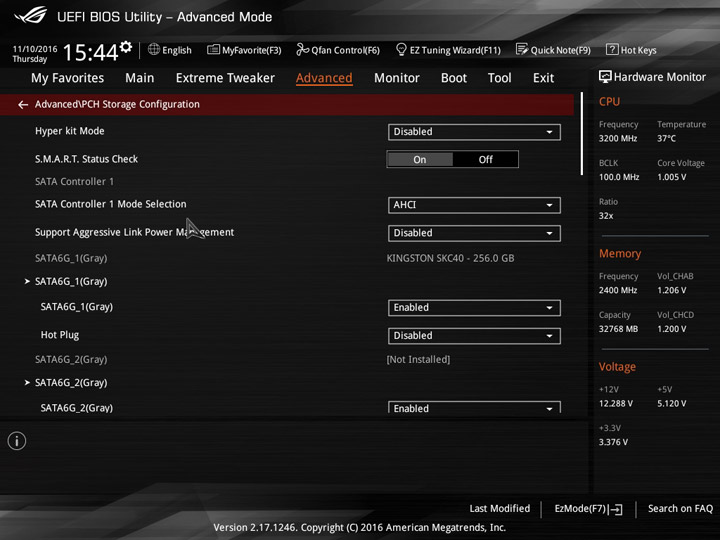Click the [Not Installed] status text
Screen dimensions: 720x540
418,360
